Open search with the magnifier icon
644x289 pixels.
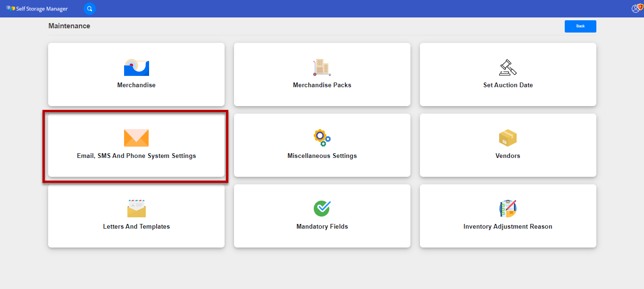coord(90,8)
